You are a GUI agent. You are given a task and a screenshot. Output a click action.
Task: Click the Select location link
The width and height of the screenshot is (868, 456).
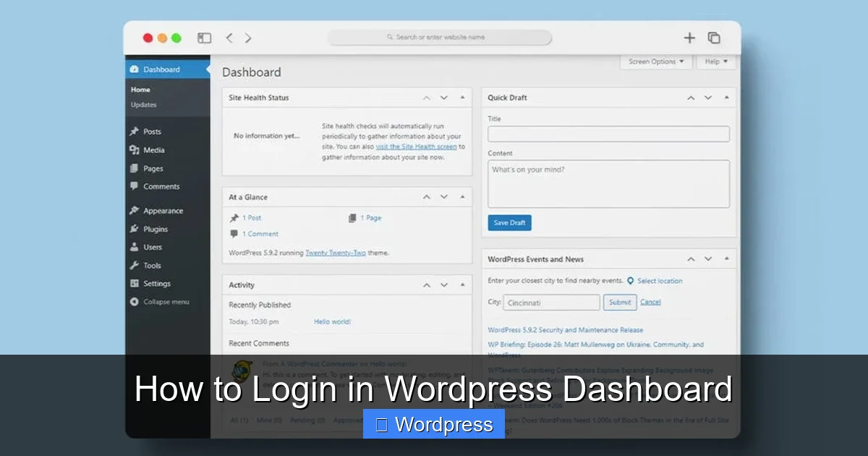coord(660,281)
